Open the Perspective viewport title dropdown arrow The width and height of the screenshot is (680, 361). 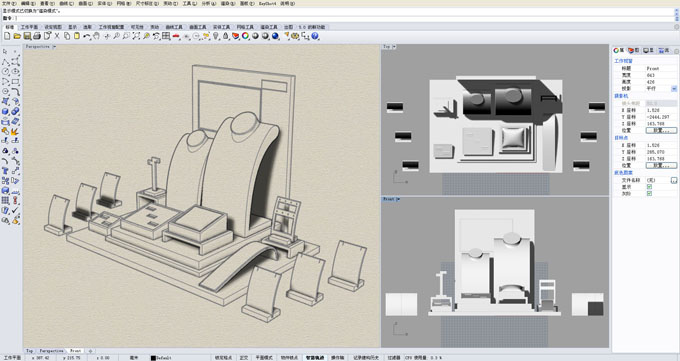point(54,46)
